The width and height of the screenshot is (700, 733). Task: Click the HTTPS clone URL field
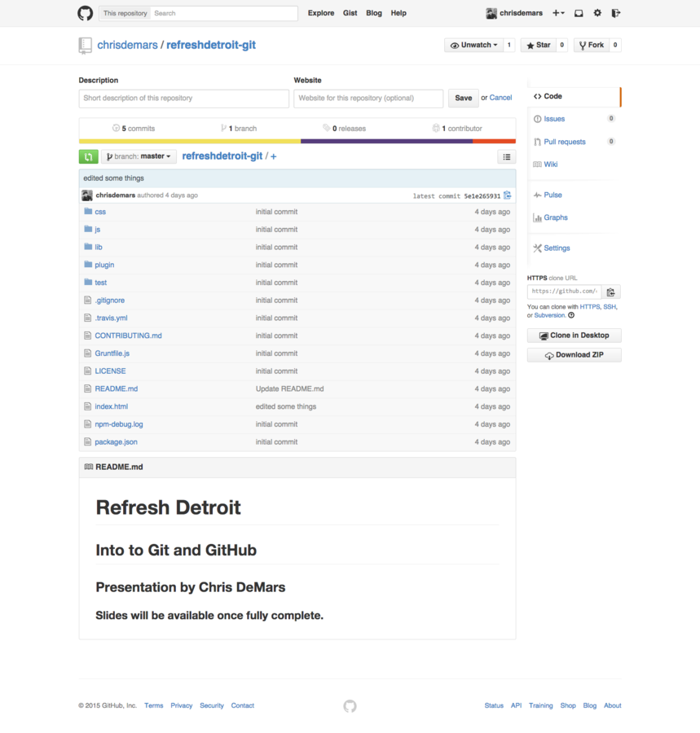pos(565,292)
